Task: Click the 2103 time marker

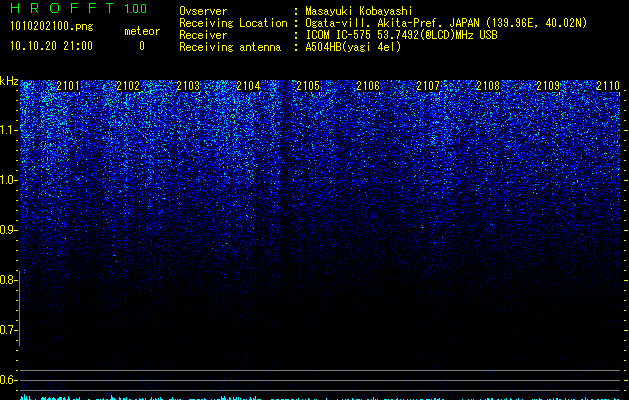Action: coord(188,86)
